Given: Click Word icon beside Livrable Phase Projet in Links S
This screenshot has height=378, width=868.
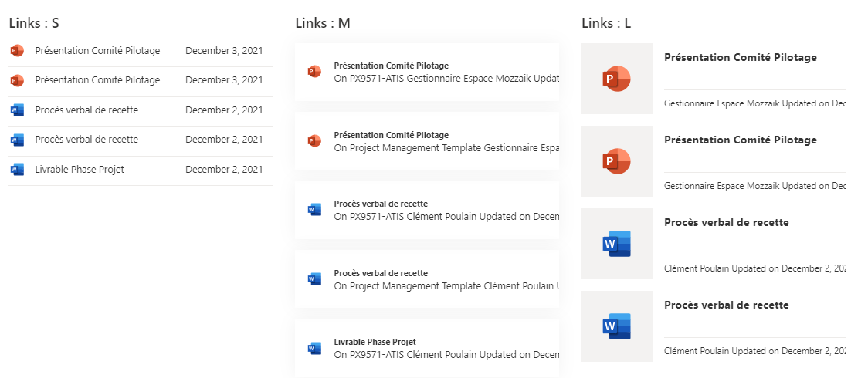Looking at the screenshot, I should [x=17, y=170].
